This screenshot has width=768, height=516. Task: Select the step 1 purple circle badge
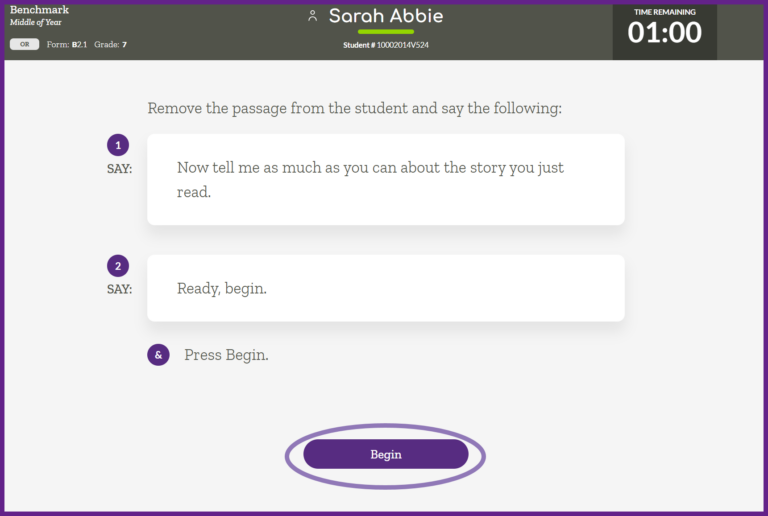118,145
